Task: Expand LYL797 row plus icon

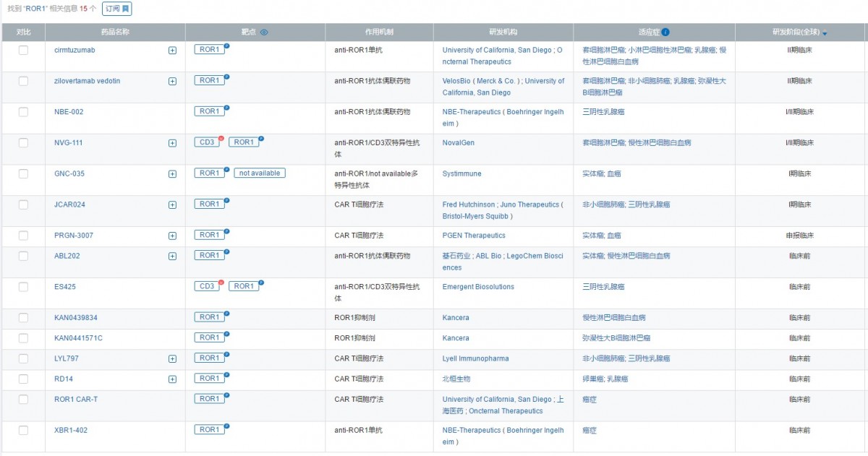Action: point(172,359)
